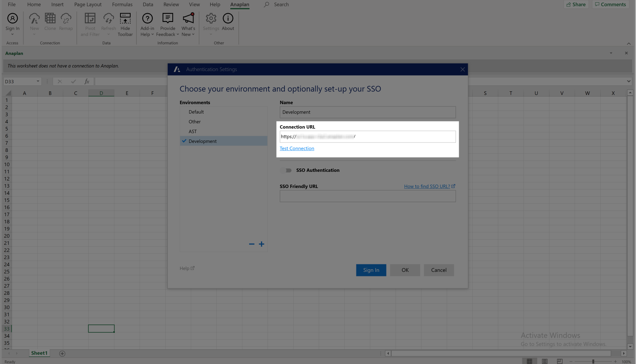Switch to Page Layout view icon
Viewport: 636px width, 364px height.
(x=545, y=361)
